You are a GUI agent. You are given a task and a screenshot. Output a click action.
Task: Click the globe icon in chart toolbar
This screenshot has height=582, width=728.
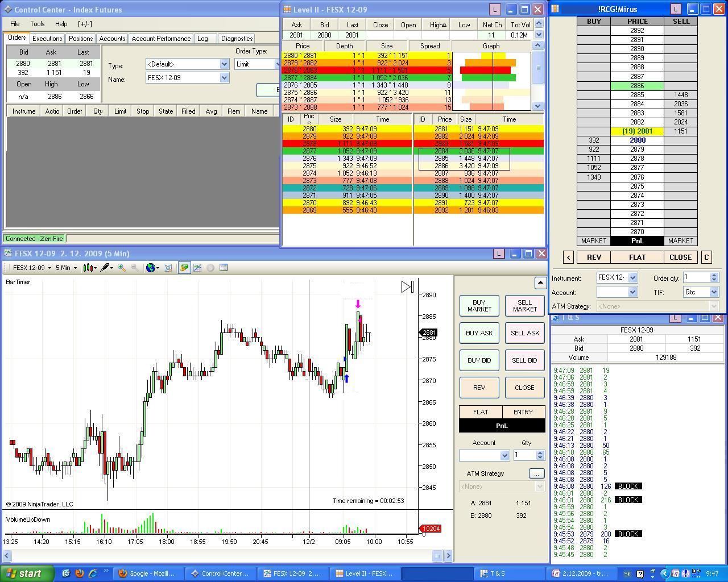[x=152, y=268]
